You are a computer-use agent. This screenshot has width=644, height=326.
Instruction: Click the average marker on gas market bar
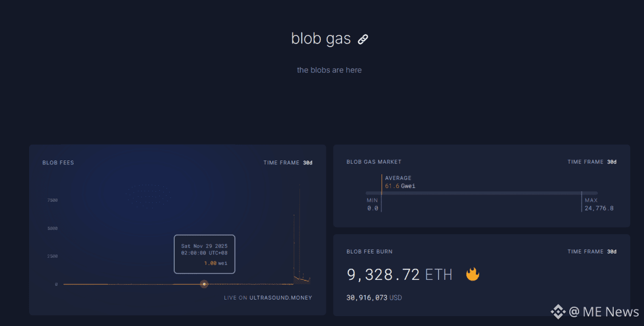381,193
